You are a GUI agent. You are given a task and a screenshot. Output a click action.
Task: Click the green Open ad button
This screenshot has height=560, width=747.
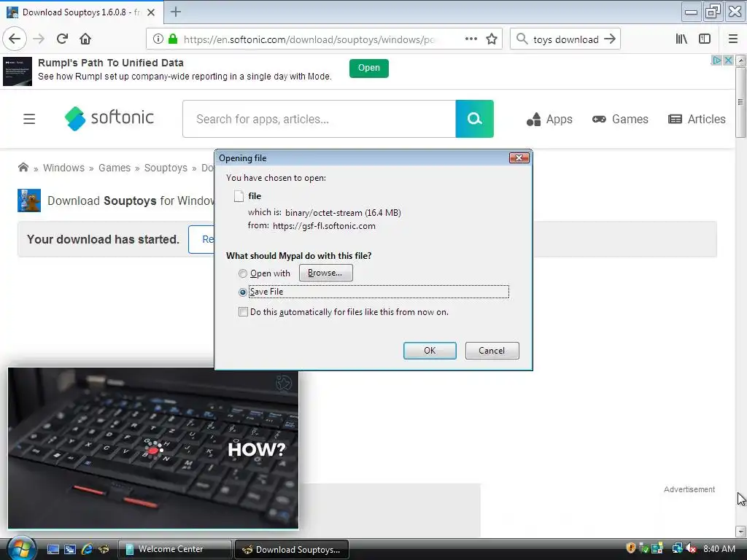(x=368, y=68)
